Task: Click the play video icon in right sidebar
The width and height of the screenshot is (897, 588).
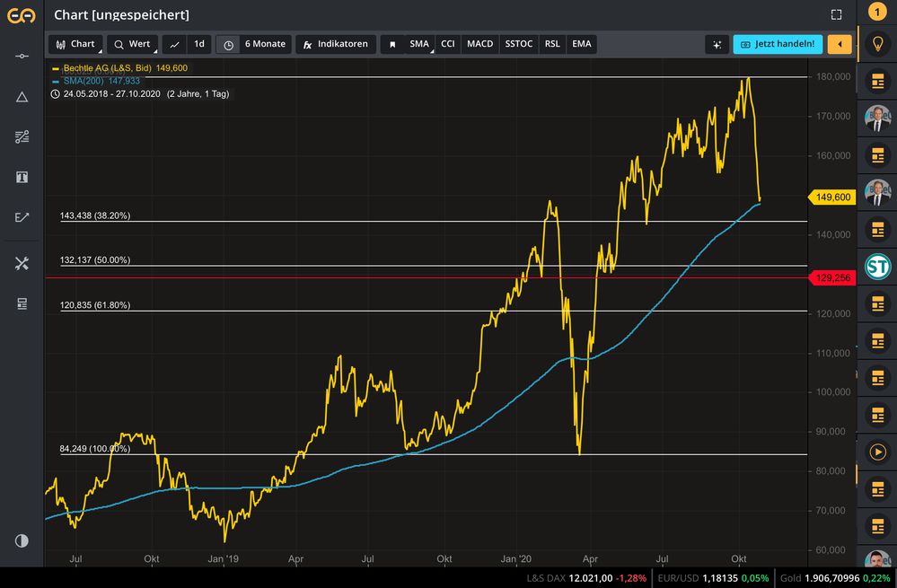Action: point(877,452)
